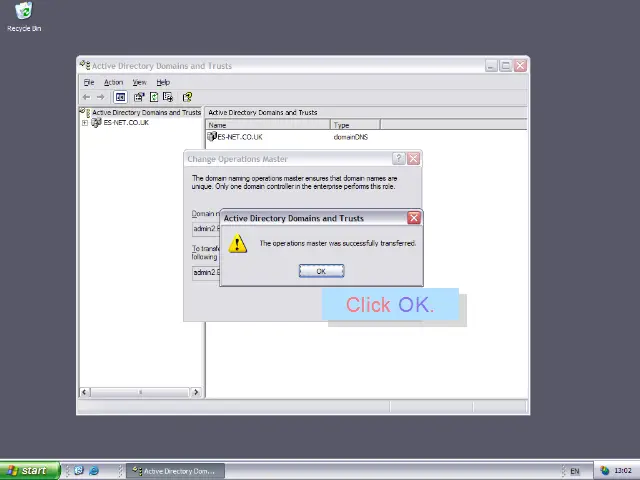Open the File menu
This screenshot has height=480, width=640.
[89, 82]
